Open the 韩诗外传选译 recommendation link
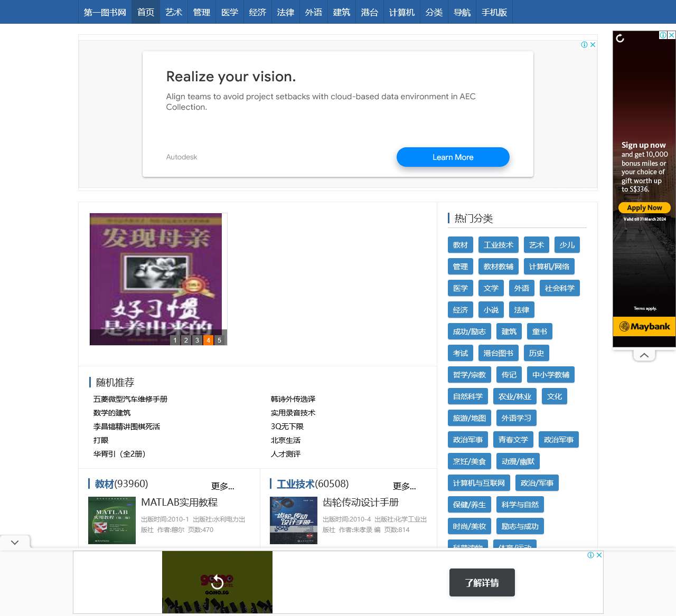The image size is (676, 616). pyautogui.click(x=293, y=399)
